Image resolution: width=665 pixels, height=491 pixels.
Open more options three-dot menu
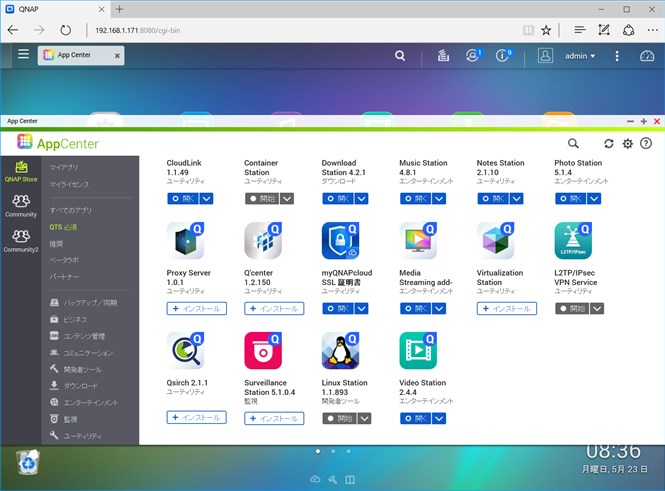(x=617, y=56)
